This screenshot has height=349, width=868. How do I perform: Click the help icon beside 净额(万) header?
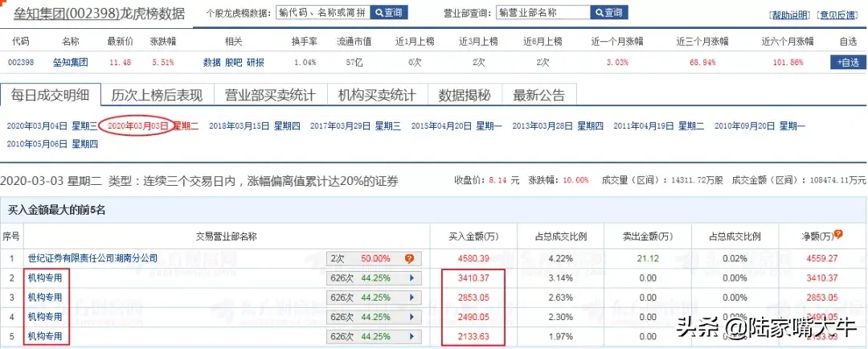[x=838, y=234]
